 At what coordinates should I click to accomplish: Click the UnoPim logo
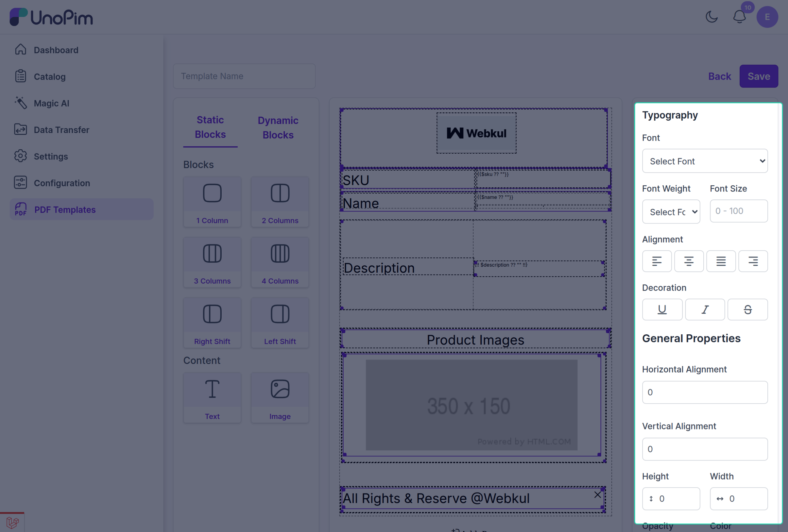[x=51, y=17]
